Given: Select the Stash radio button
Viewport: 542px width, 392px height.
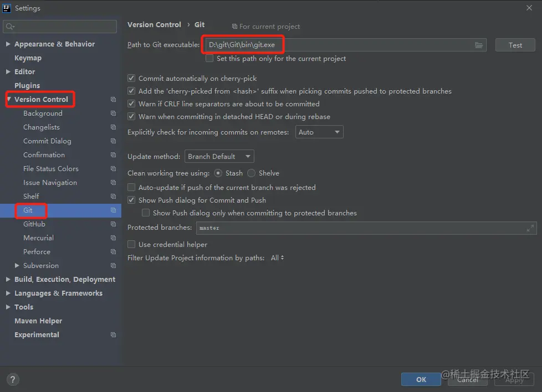Looking at the screenshot, I should pyautogui.click(x=218, y=173).
